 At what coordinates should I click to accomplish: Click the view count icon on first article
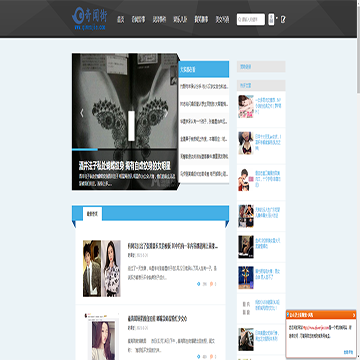tap(199, 284)
